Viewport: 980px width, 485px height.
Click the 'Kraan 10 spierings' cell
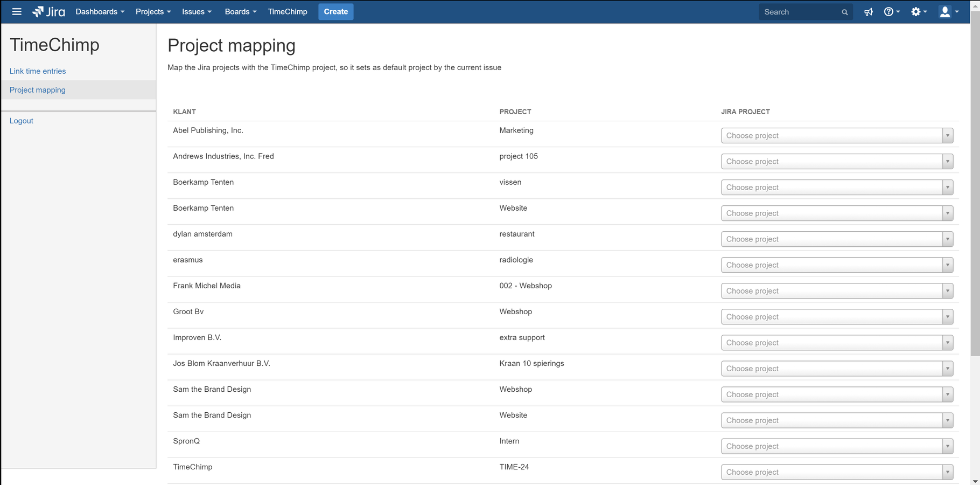532,363
